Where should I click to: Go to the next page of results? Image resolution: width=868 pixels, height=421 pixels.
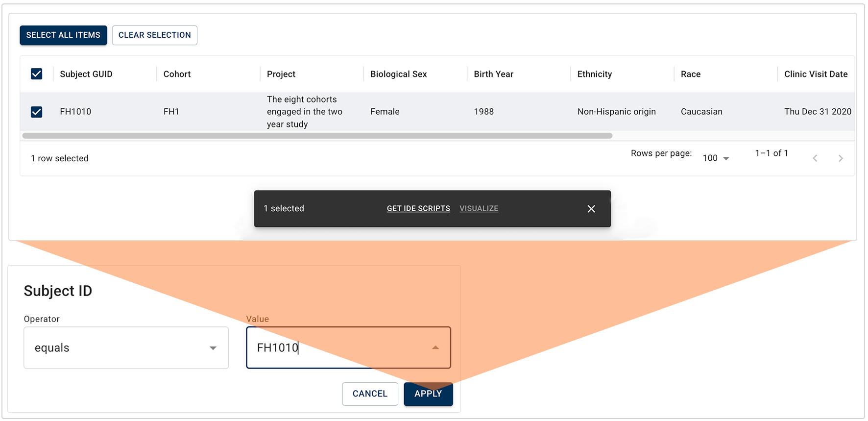click(x=841, y=158)
